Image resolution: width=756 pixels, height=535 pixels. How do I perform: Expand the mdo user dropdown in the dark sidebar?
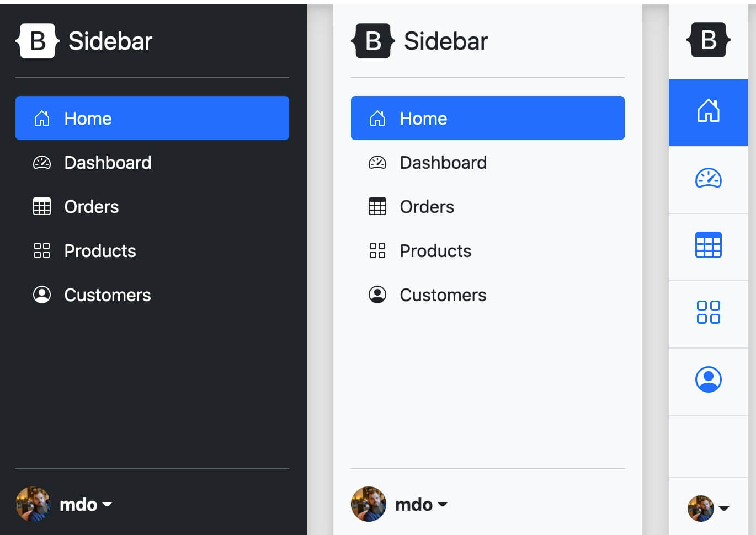pos(86,504)
